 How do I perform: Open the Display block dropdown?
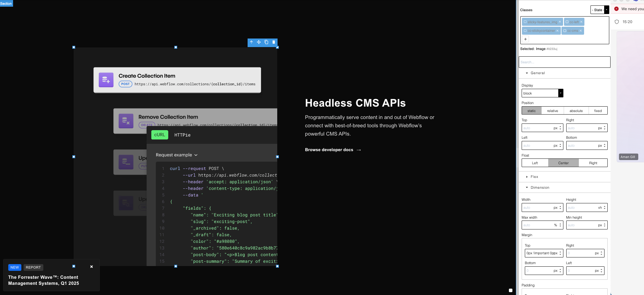tap(542, 93)
